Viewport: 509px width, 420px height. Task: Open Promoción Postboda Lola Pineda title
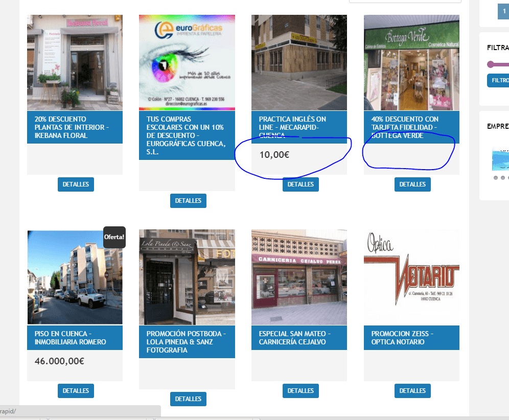click(186, 342)
